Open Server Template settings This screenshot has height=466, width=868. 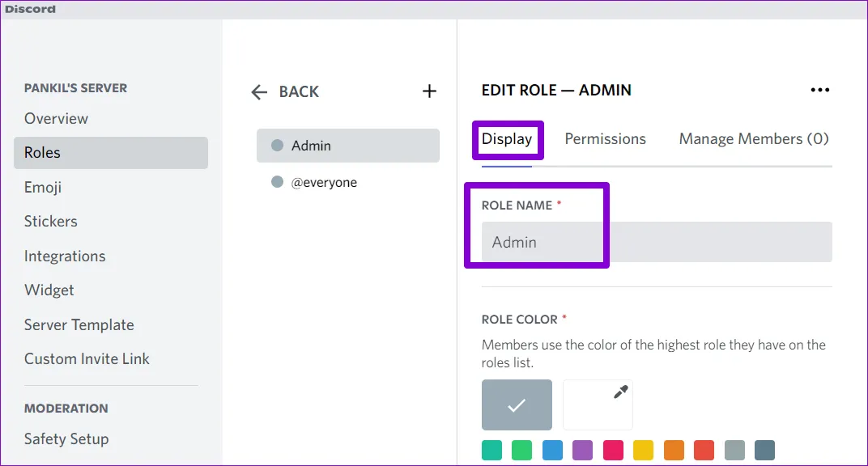(x=79, y=324)
